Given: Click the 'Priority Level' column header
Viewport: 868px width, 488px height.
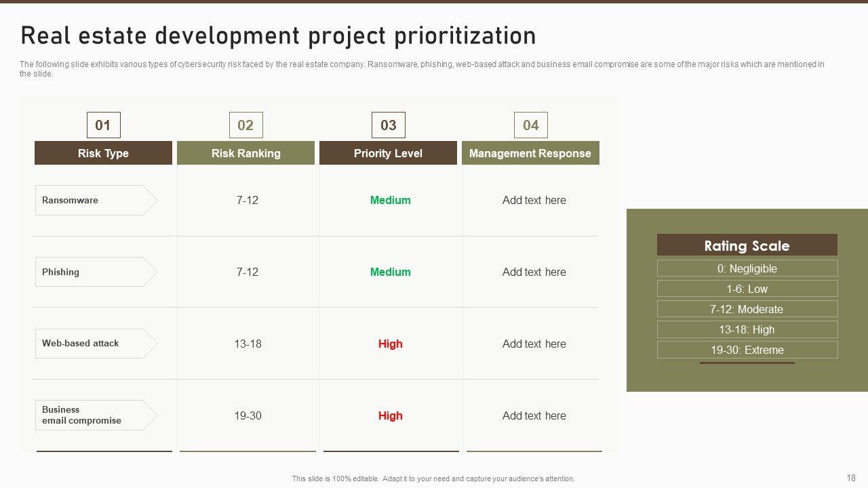Looking at the screenshot, I should tap(388, 153).
